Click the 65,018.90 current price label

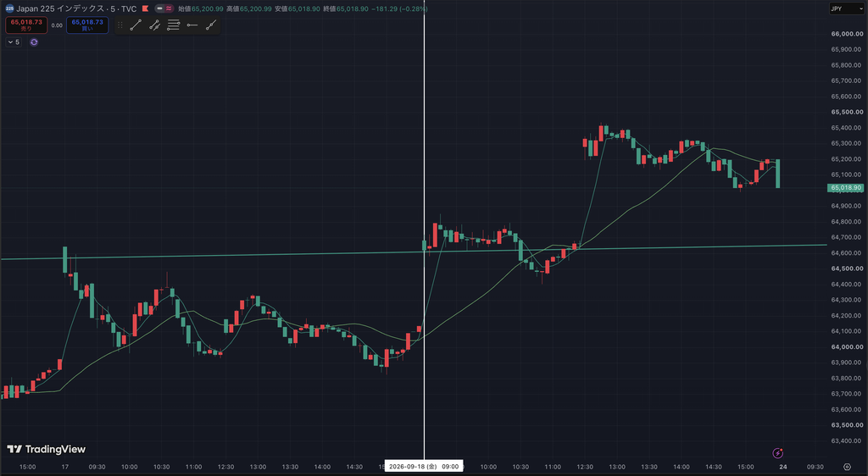point(846,188)
